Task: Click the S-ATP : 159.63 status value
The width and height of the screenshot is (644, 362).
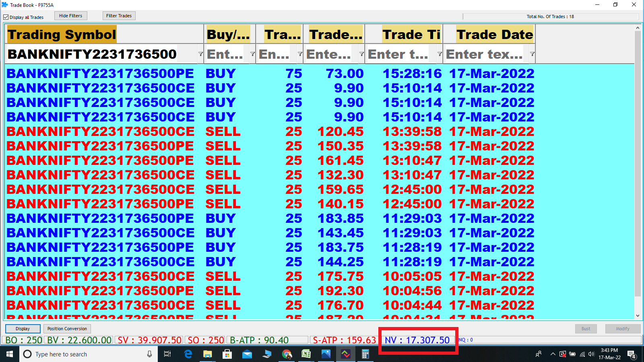Action: (x=344, y=340)
